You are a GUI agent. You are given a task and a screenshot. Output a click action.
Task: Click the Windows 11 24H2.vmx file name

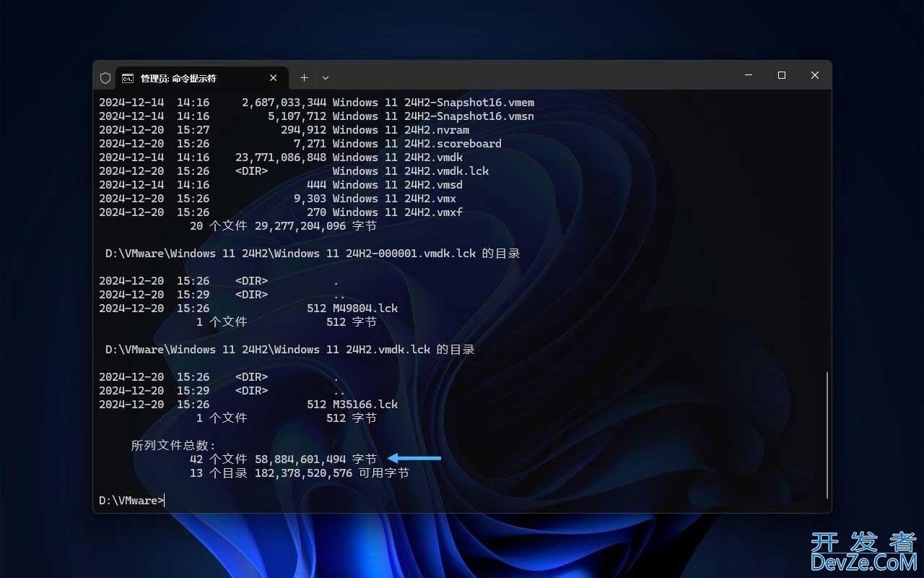[x=394, y=199]
